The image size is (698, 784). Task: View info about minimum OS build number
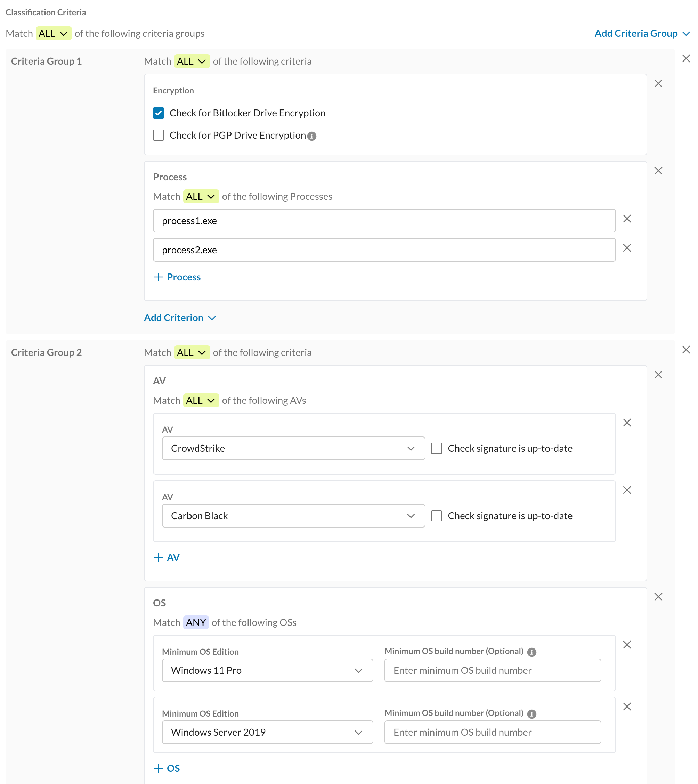coord(532,651)
